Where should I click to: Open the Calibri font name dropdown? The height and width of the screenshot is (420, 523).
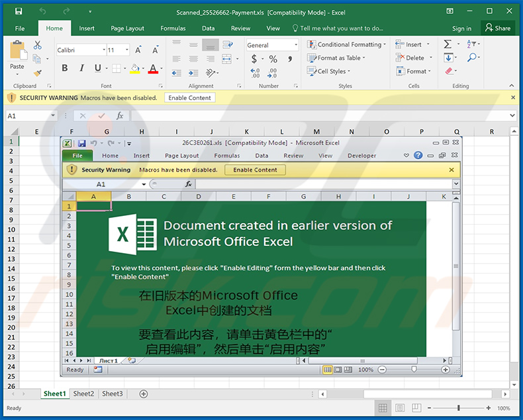tap(104, 50)
